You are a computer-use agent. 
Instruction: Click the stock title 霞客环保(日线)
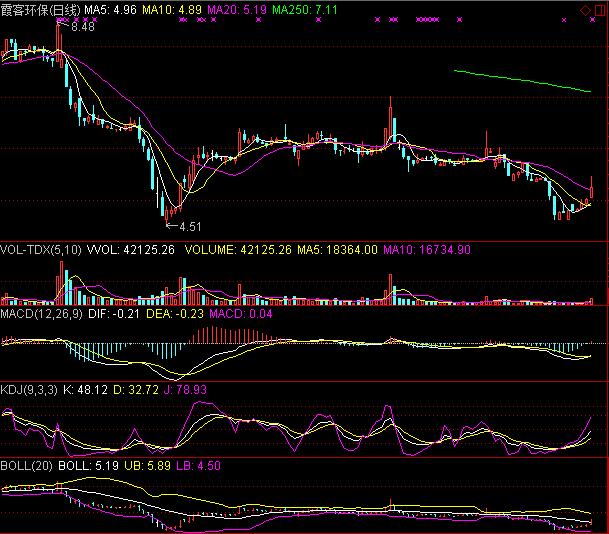click(40, 10)
